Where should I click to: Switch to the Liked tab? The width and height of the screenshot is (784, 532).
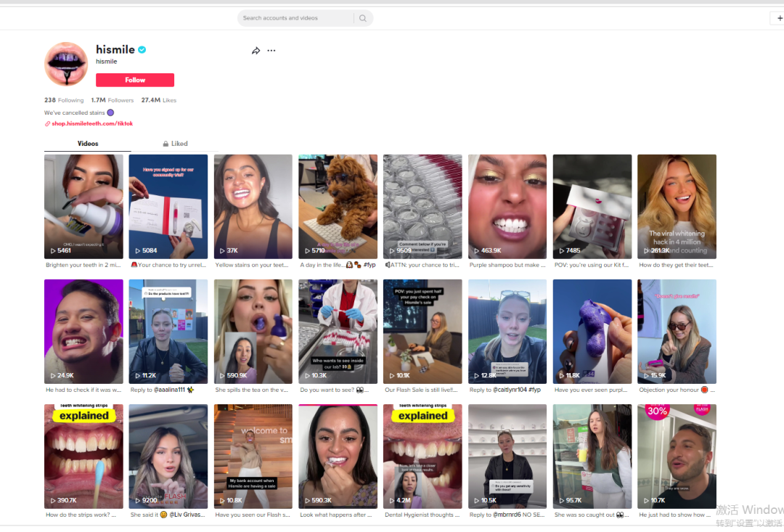click(x=175, y=144)
